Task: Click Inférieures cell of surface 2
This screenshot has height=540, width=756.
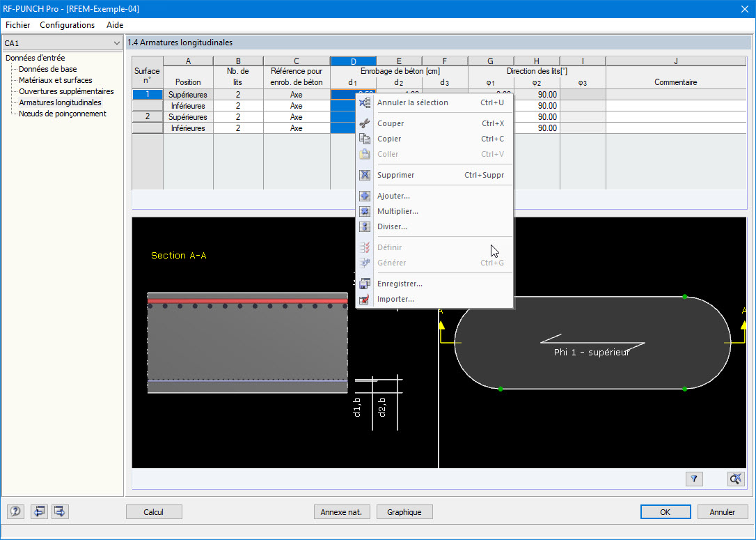Action: [x=188, y=128]
